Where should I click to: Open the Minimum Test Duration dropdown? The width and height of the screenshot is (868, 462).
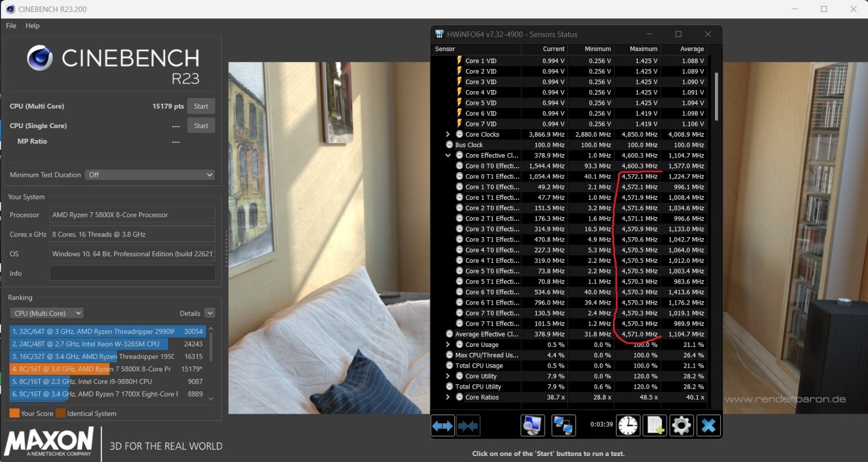click(x=150, y=175)
